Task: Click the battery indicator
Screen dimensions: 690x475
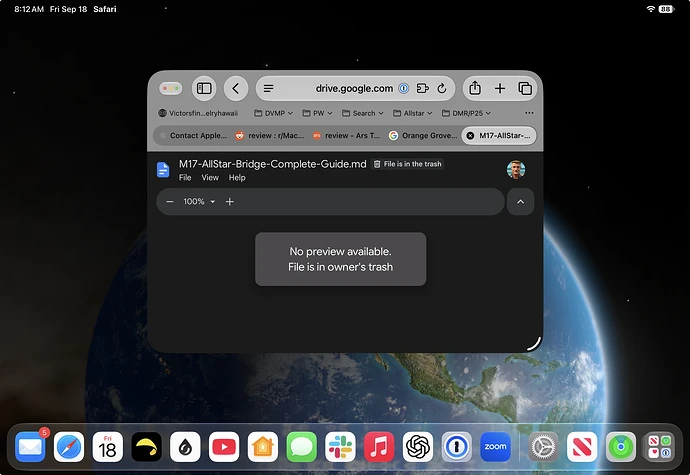Action: [x=666, y=9]
